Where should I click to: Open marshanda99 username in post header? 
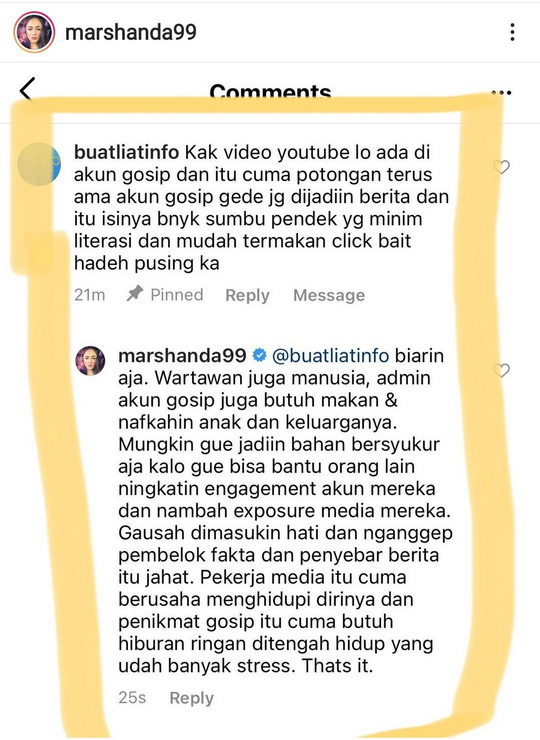pyautogui.click(x=131, y=33)
